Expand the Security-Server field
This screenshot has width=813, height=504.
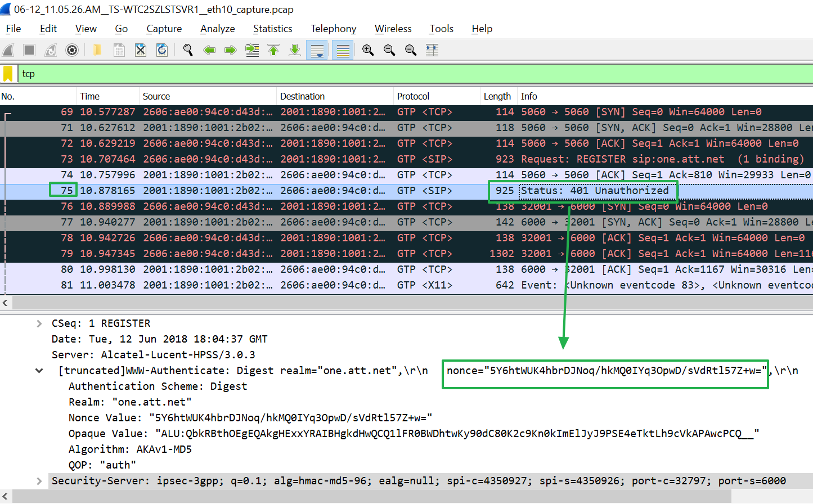point(39,481)
